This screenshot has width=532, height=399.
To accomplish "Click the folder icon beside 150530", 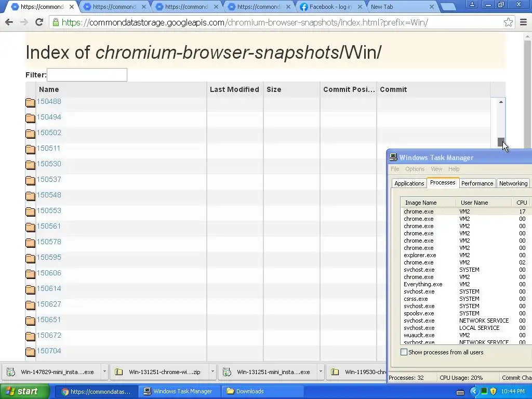I will 30,165.
